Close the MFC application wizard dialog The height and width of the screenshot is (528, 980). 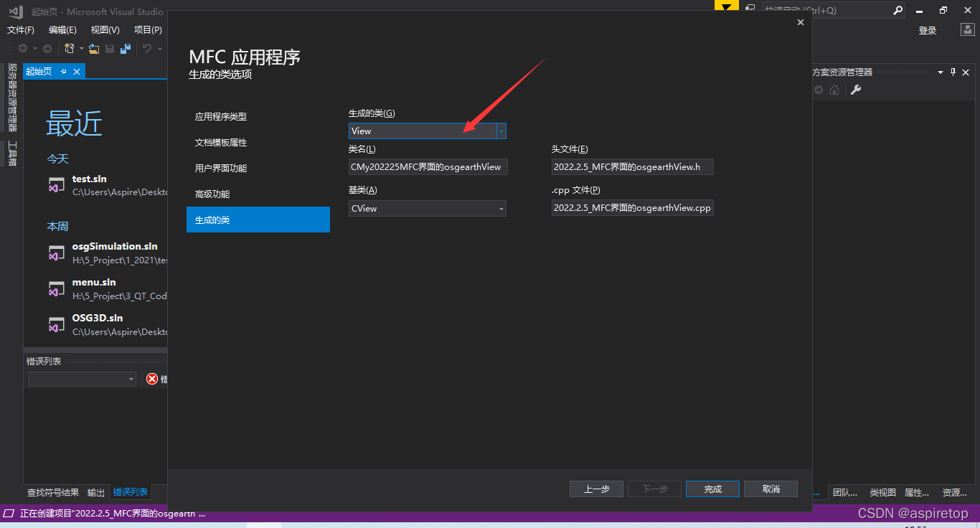[x=801, y=22]
